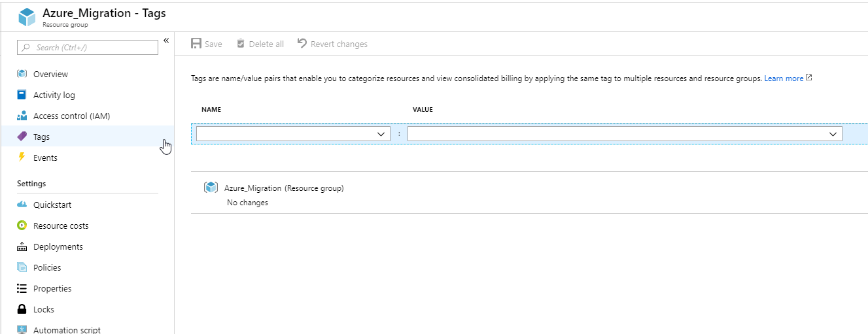This screenshot has height=334, width=868.
Task: Click Revert changes button
Action: pyautogui.click(x=333, y=44)
